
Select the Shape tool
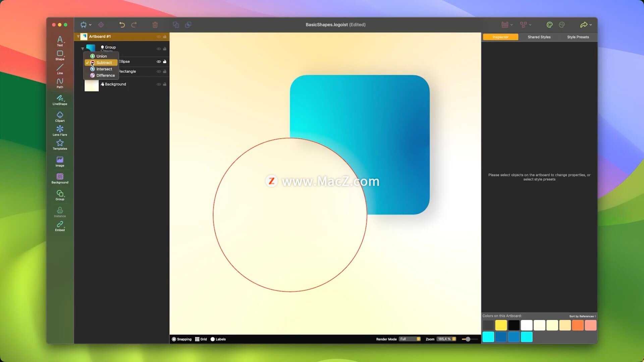[60, 55]
